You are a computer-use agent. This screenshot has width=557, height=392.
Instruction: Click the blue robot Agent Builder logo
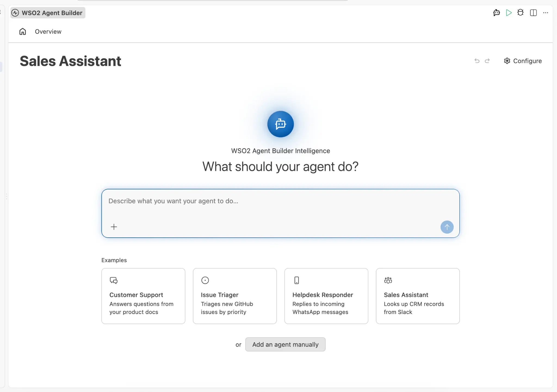click(x=280, y=124)
